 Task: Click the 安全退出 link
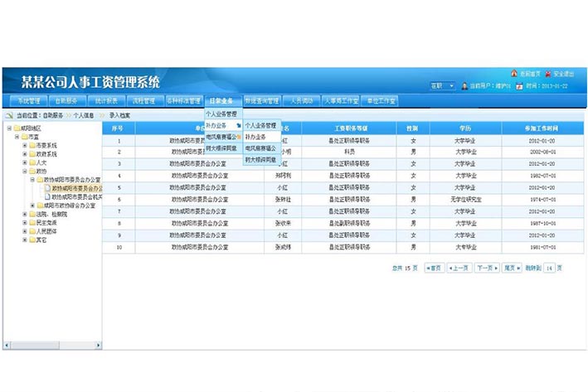point(564,74)
